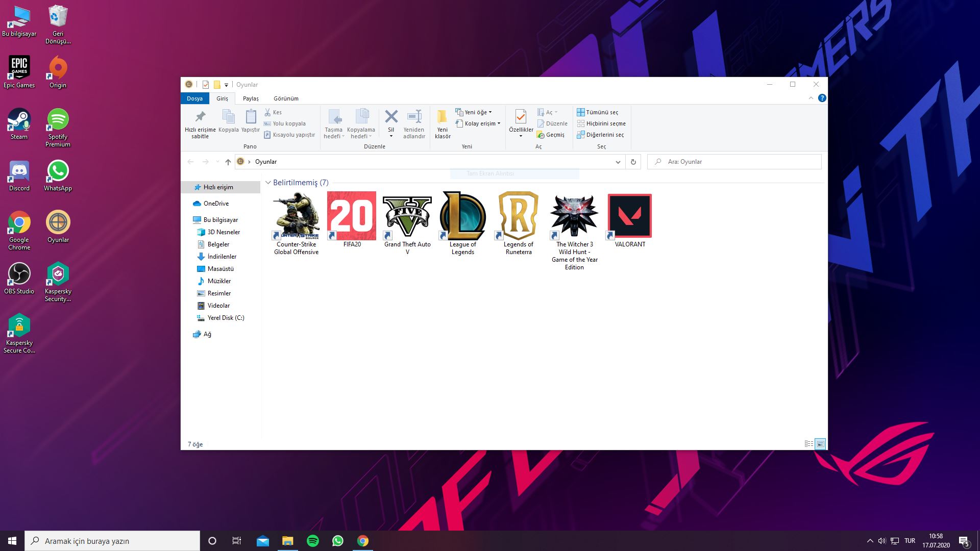
Task: Open the VALORANT shortcut
Action: click(x=629, y=216)
